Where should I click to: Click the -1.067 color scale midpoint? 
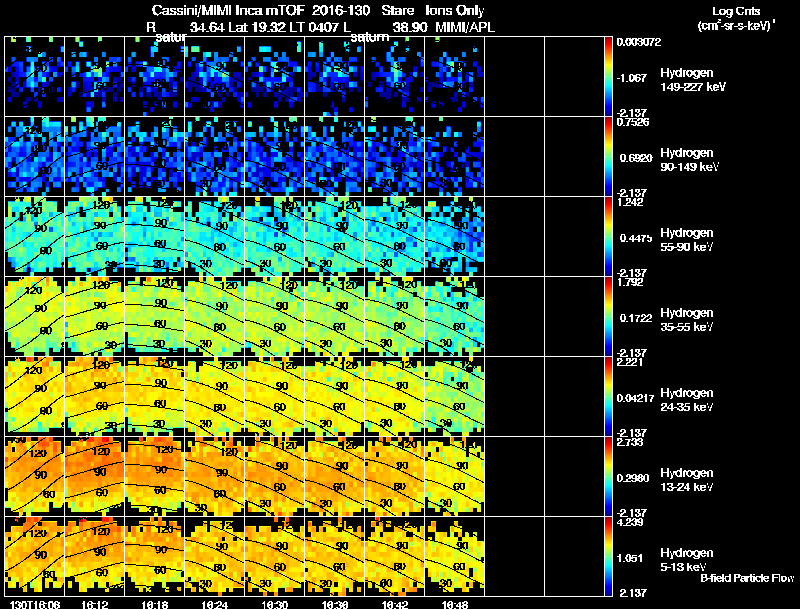[x=633, y=78]
